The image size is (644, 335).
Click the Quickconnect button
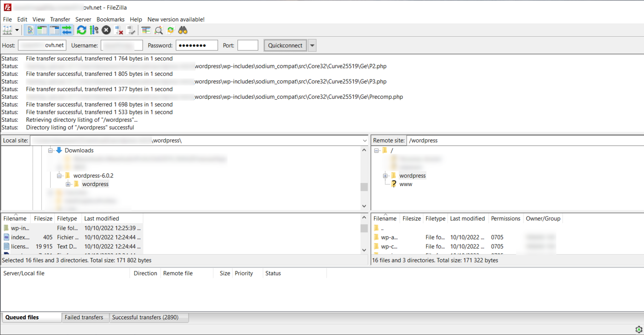[285, 45]
